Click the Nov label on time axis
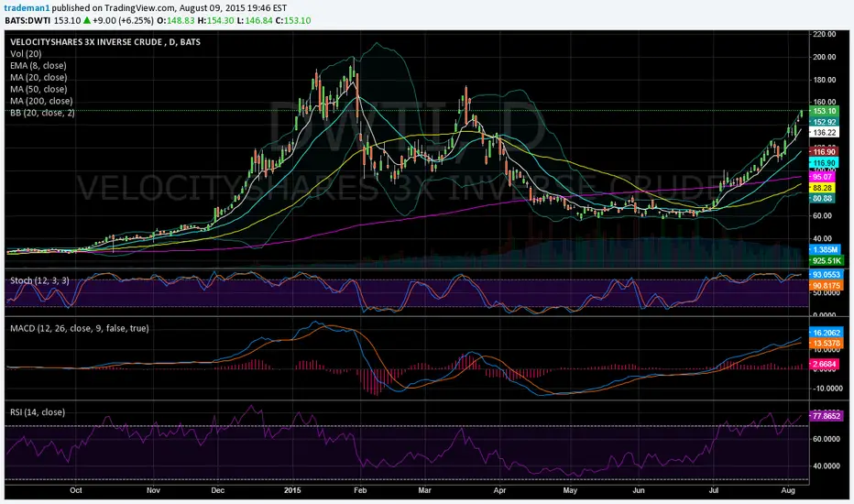This screenshot has height=504, width=854. pyautogui.click(x=154, y=490)
